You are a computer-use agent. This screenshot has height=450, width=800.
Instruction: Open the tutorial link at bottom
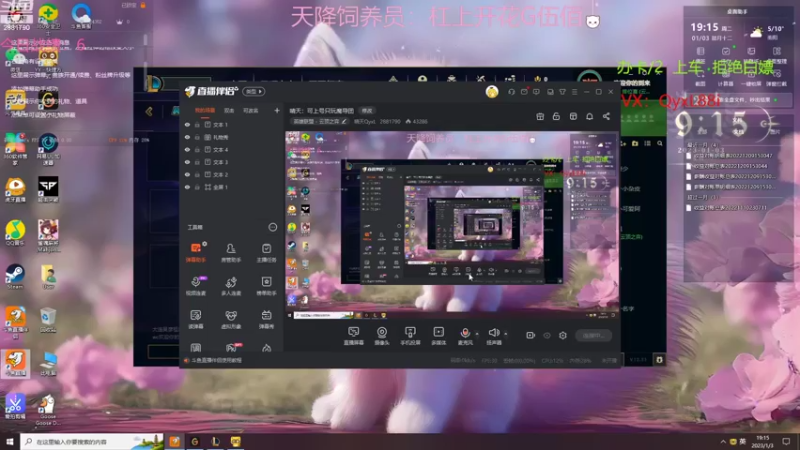click(213, 360)
